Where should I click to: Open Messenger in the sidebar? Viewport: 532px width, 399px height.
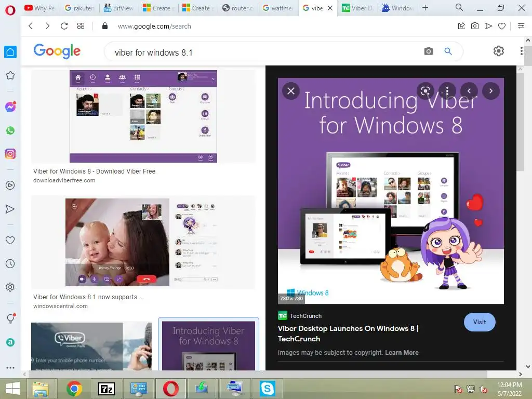point(10,107)
